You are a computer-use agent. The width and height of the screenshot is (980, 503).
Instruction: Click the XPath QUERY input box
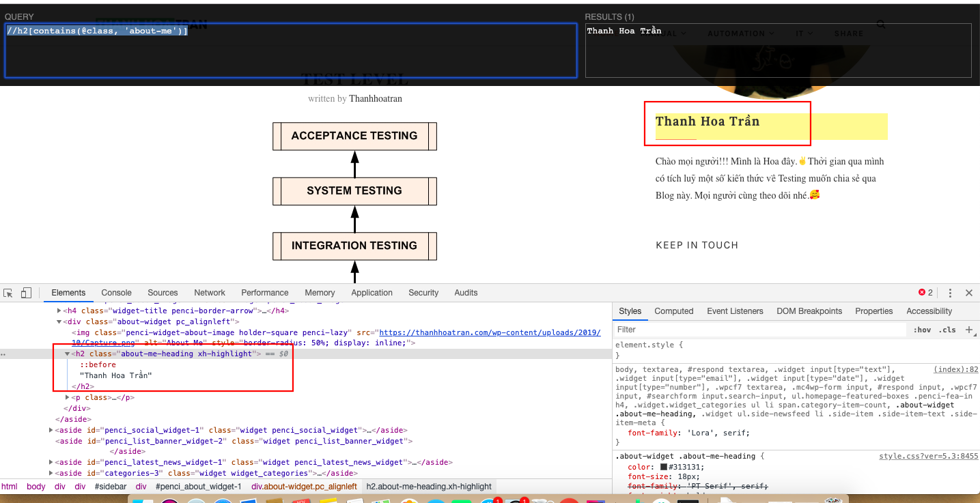click(291, 51)
